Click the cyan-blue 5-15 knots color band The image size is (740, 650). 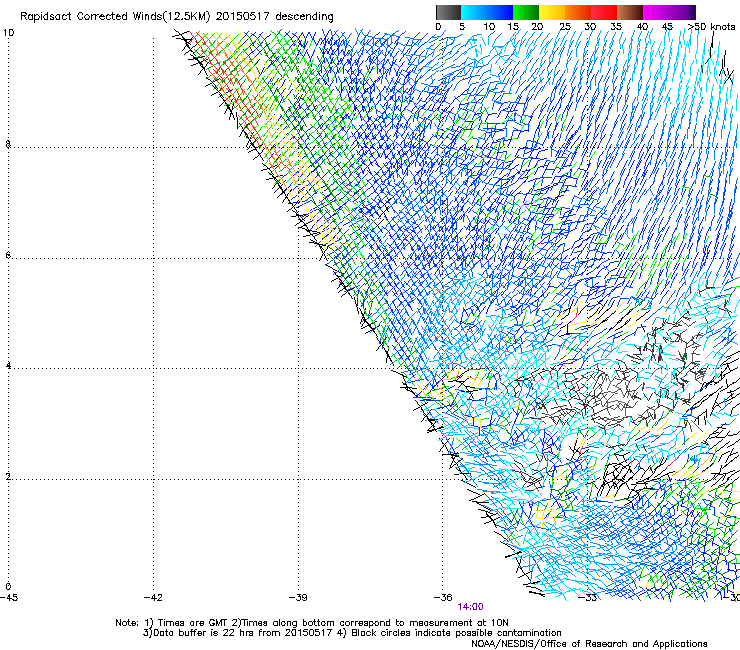pyautogui.click(x=487, y=12)
